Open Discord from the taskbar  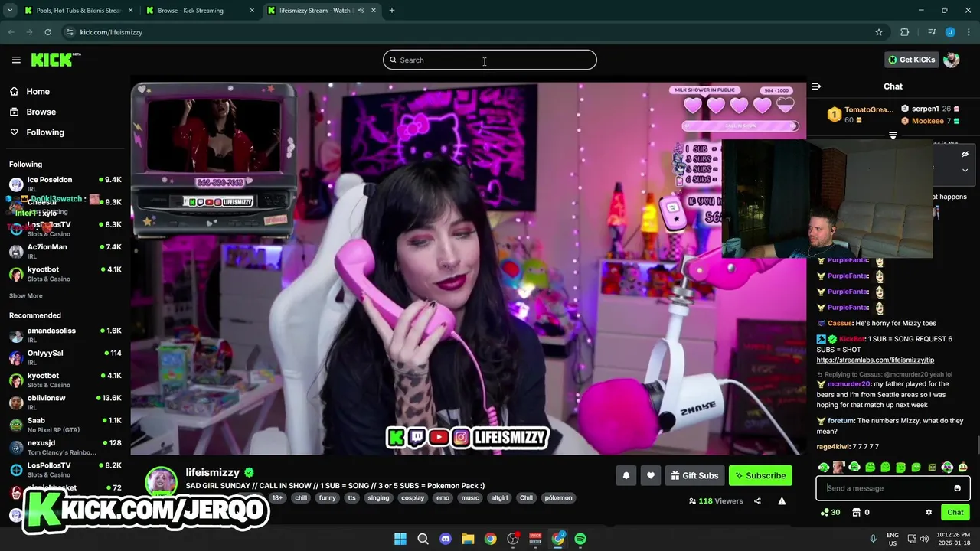[446, 539]
